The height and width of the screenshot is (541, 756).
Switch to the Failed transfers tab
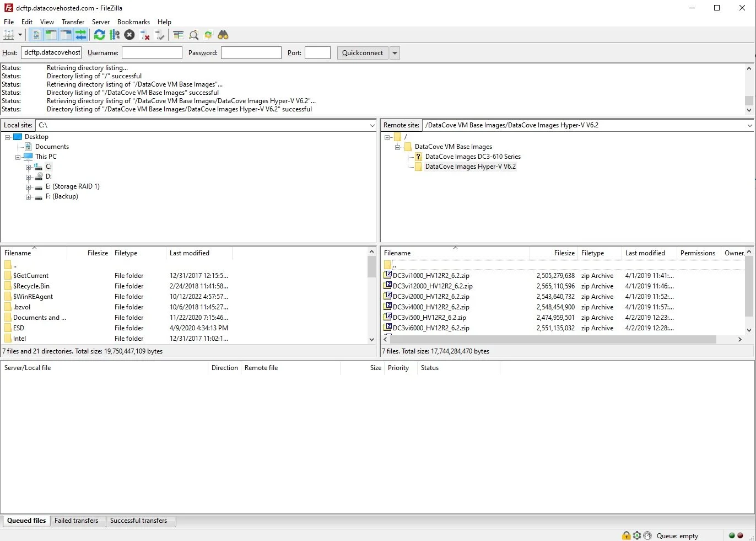tap(77, 521)
